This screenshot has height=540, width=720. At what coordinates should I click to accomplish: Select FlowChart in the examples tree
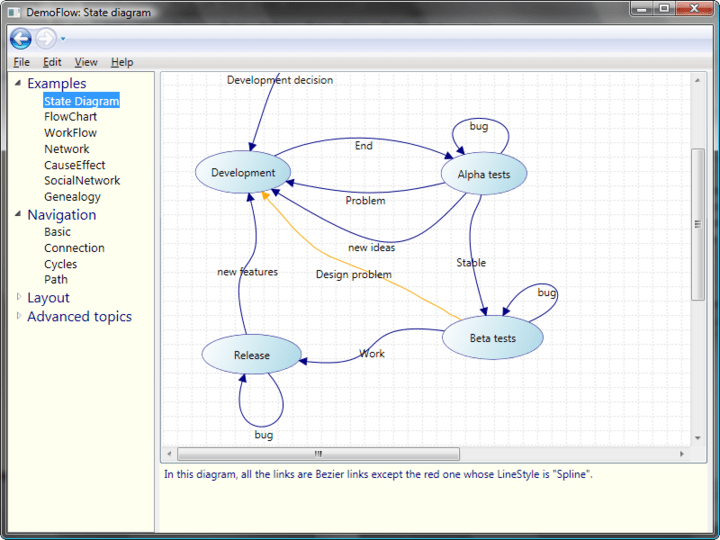point(70,117)
